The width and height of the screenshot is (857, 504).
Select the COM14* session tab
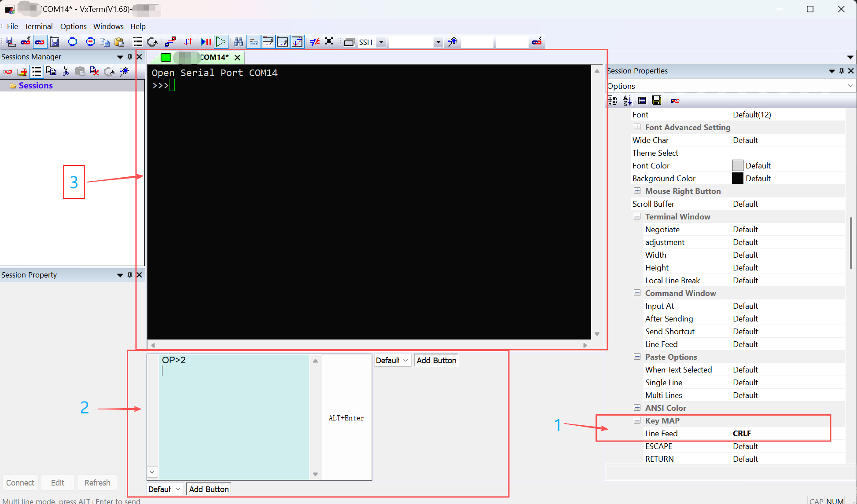coord(214,57)
